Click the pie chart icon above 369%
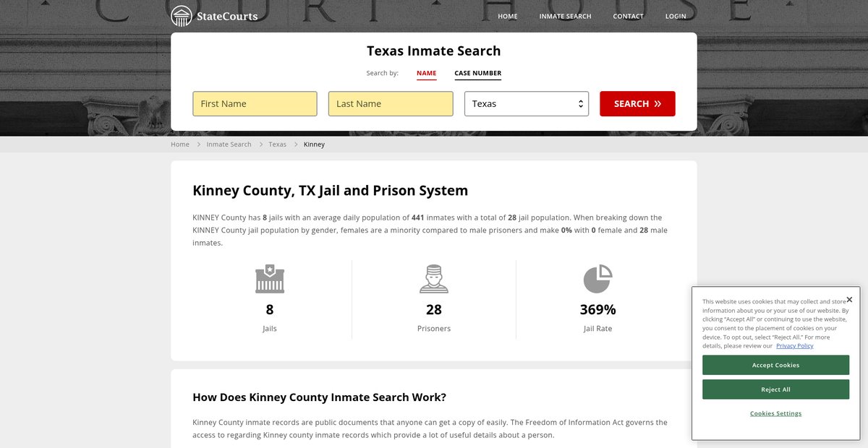 pos(597,279)
